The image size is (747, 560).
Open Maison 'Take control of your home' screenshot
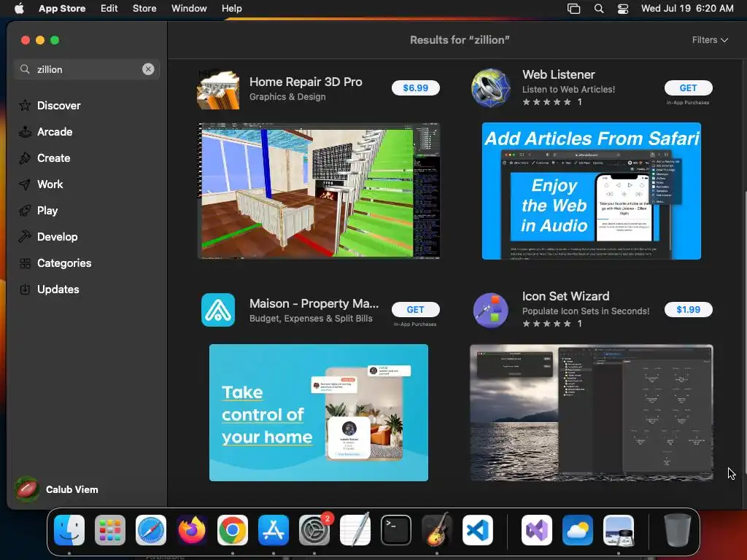coord(319,413)
